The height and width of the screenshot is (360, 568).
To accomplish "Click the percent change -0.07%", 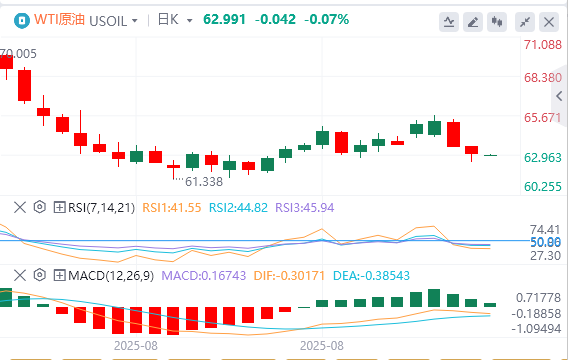I will pos(327,19).
